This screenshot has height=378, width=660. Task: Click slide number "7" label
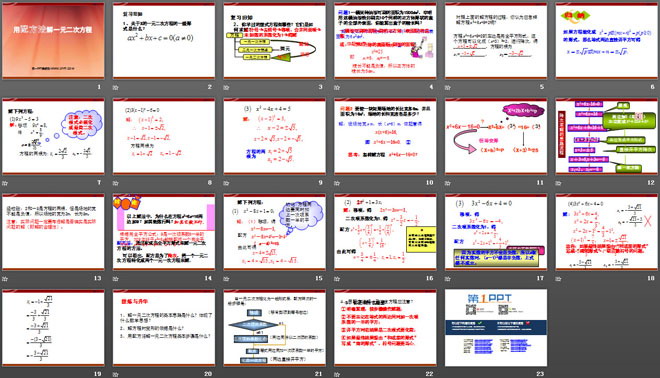click(x=99, y=183)
